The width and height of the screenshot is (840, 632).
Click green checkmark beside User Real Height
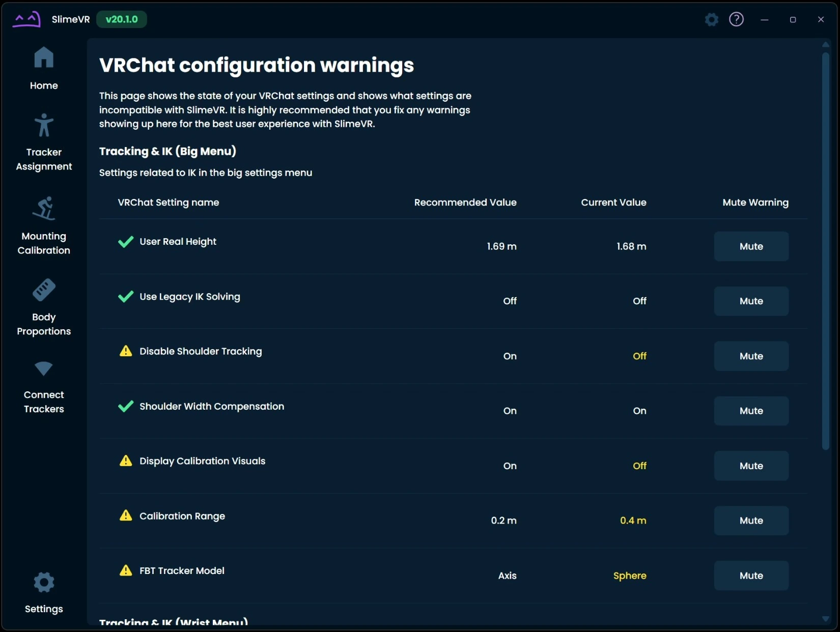(x=126, y=242)
